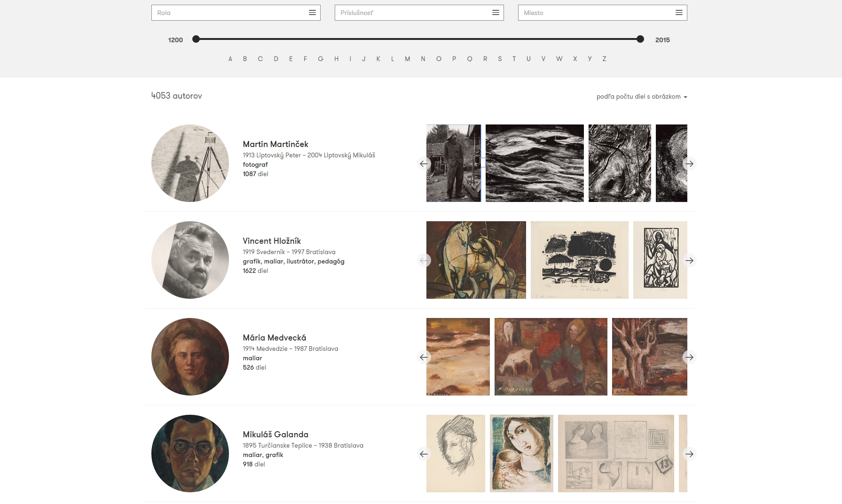Screen dimensions: 842x504
Task: Select letter A in alphabet filter
Action: [x=230, y=59]
